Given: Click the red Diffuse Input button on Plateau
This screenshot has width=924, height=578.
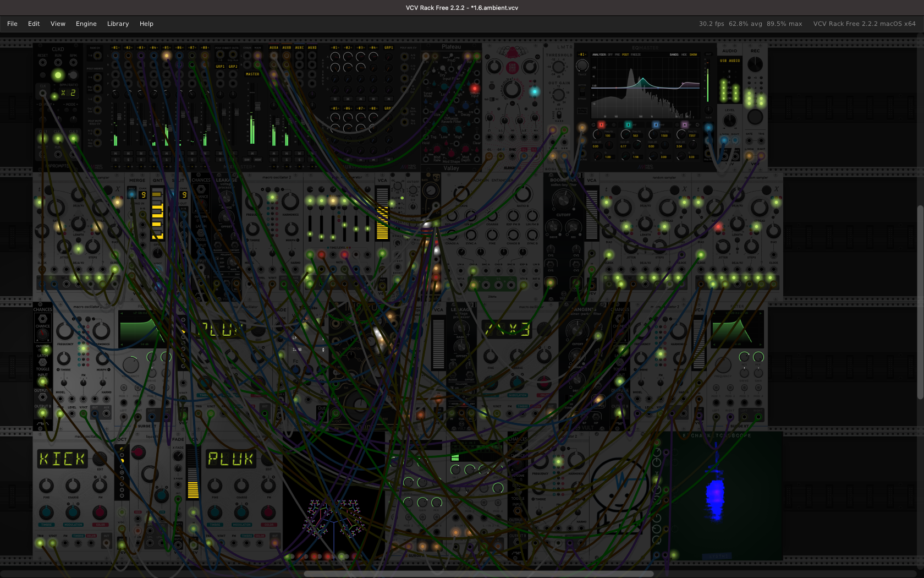Looking at the screenshot, I should (475, 88).
